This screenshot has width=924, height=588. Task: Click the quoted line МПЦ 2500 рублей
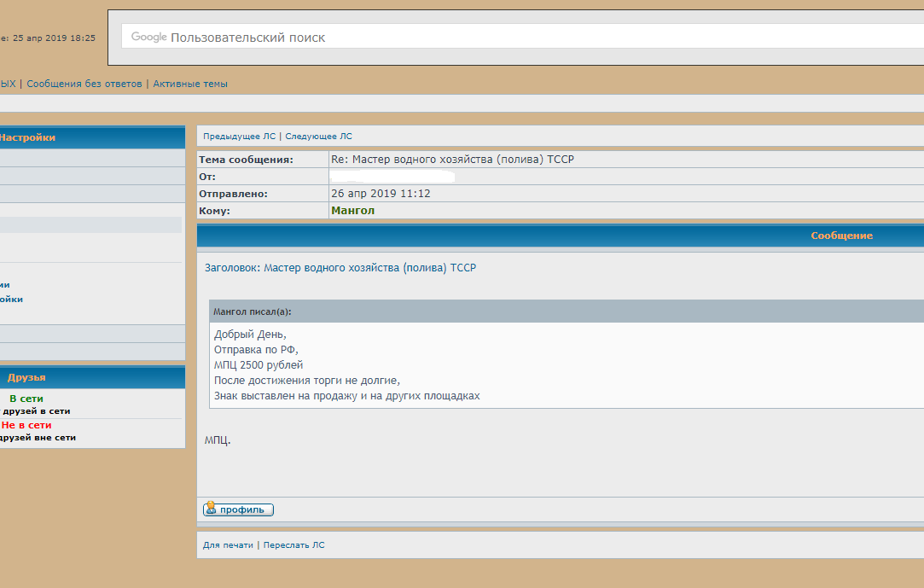[259, 365]
